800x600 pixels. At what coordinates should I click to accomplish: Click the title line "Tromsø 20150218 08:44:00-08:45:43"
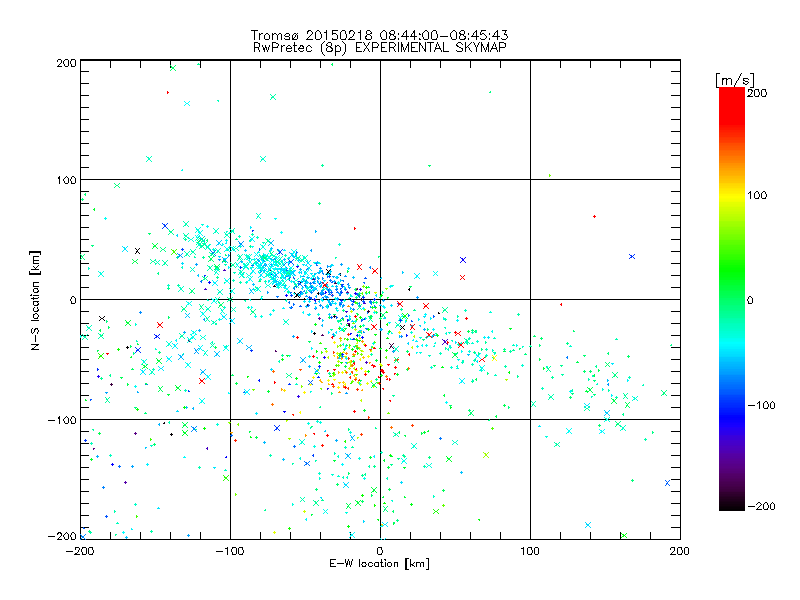pos(379,35)
